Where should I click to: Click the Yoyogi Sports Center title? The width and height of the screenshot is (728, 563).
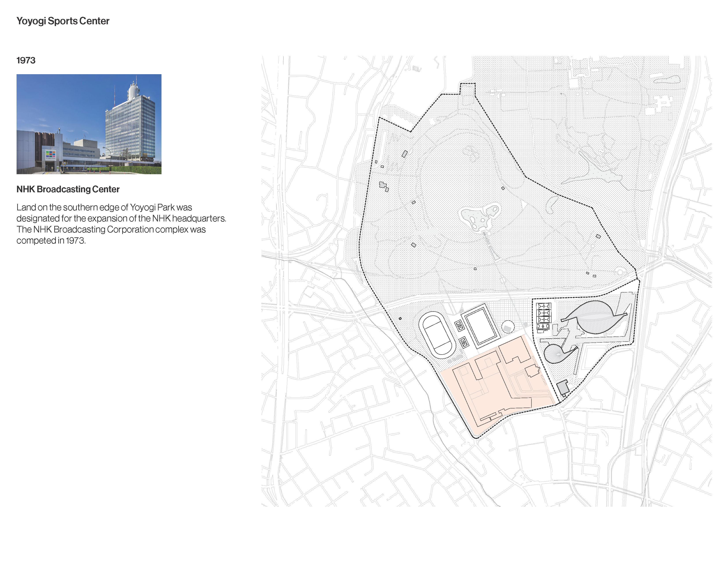(63, 21)
